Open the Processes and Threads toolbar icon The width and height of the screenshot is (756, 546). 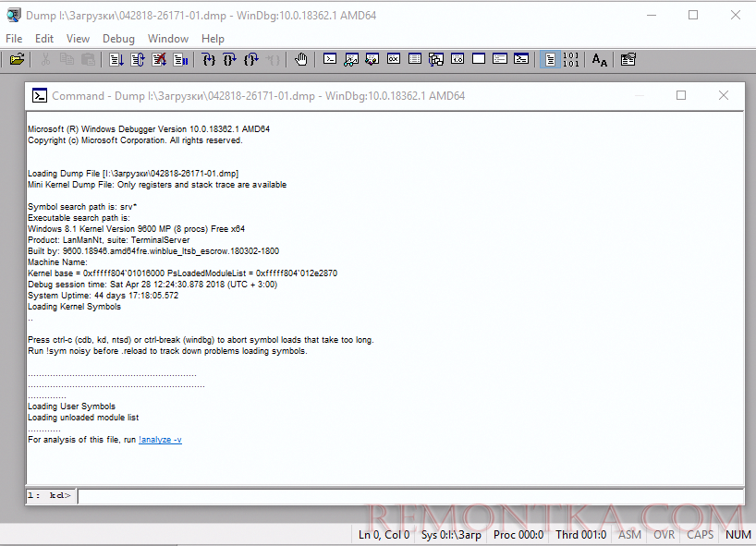click(500, 59)
